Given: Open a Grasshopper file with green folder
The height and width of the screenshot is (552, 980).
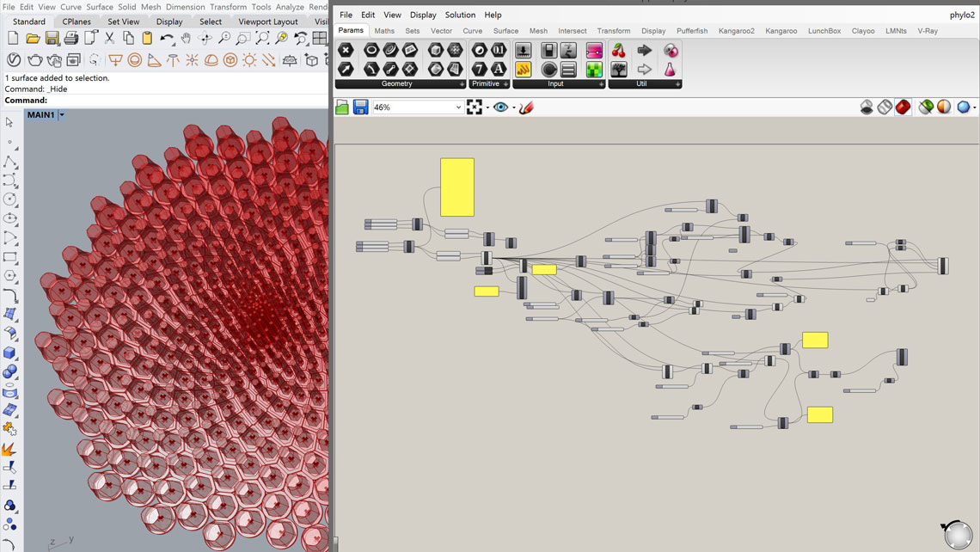Looking at the screenshot, I should 342,107.
